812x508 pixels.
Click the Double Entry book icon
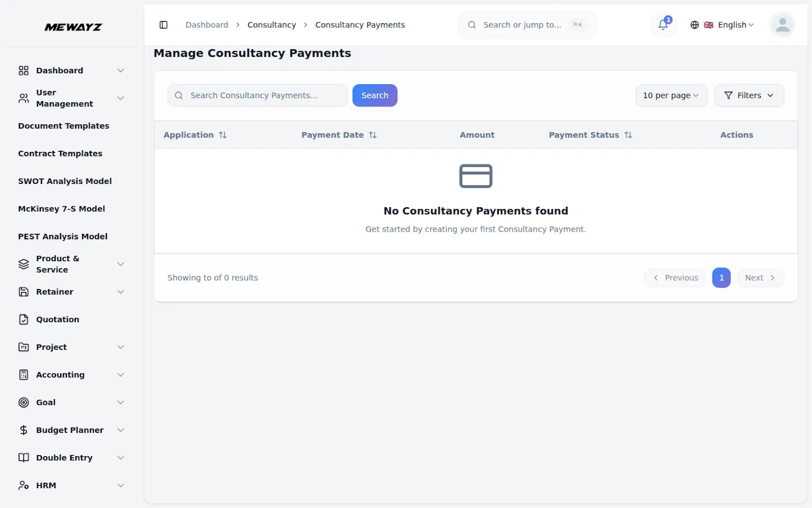pyautogui.click(x=24, y=458)
